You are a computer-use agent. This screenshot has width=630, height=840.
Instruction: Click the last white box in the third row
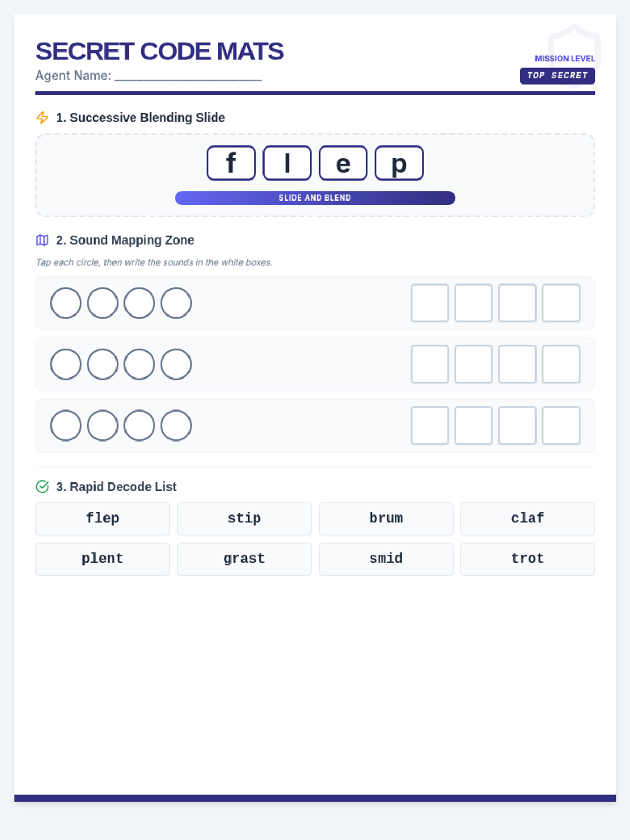[x=561, y=426]
